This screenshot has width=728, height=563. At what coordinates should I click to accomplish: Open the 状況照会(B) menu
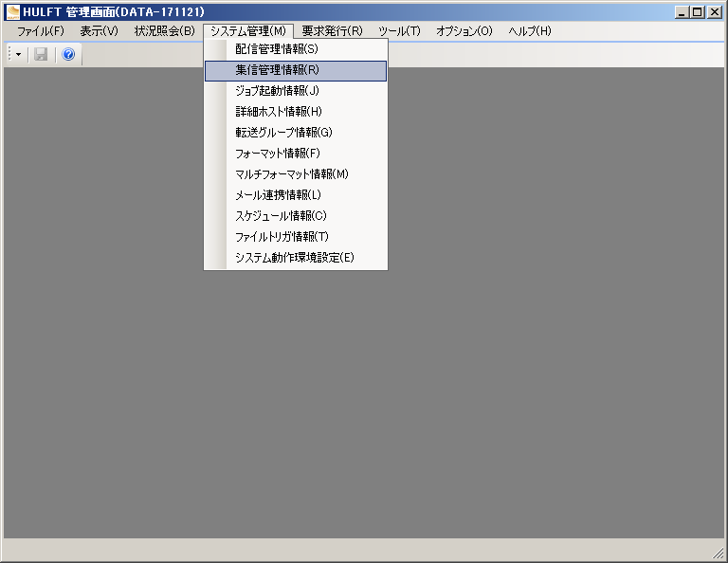coord(164,31)
